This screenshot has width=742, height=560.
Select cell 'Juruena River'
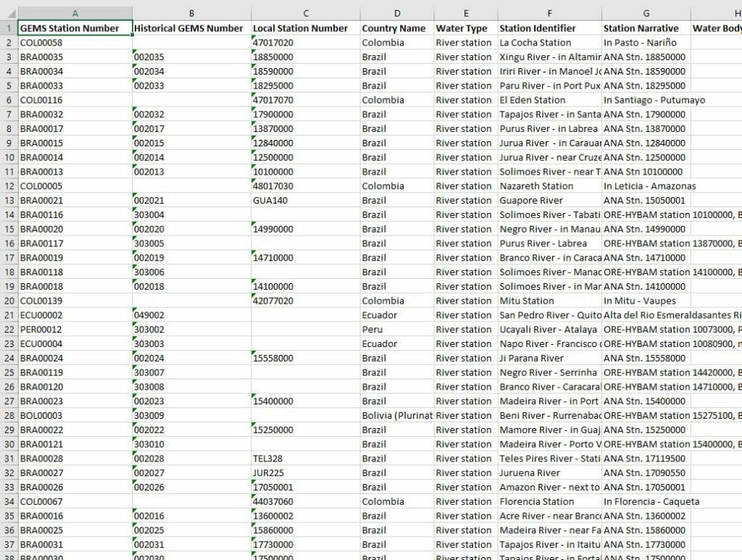[x=550, y=472]
